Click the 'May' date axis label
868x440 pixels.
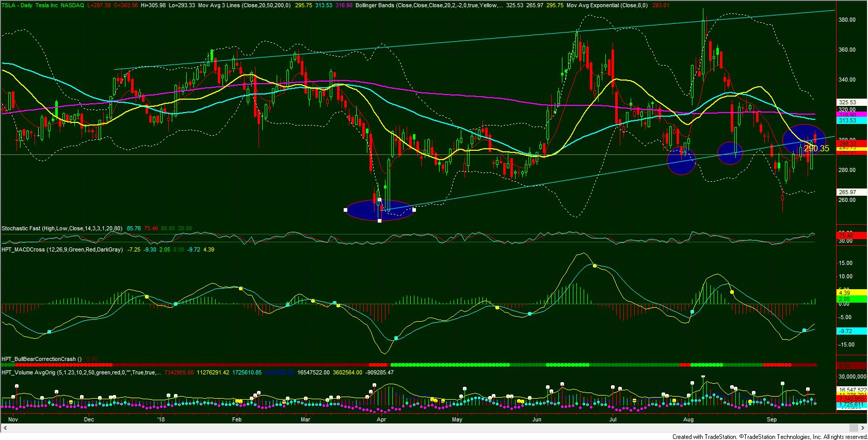[457, 419]
